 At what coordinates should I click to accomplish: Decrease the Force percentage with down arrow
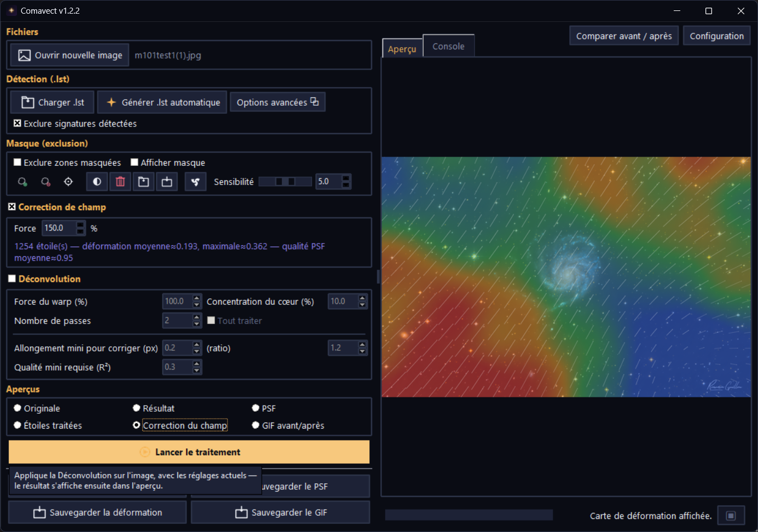(x=80, y=232)
